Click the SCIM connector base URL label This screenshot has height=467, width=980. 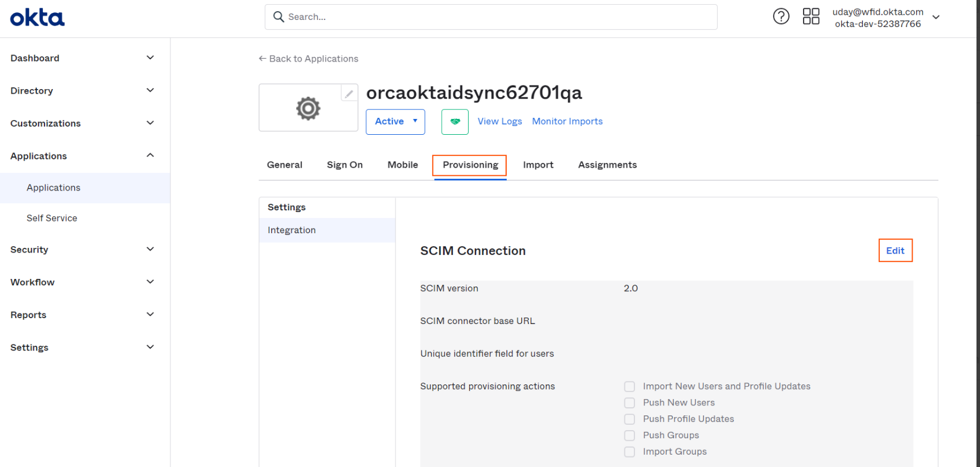pos(477,321)
